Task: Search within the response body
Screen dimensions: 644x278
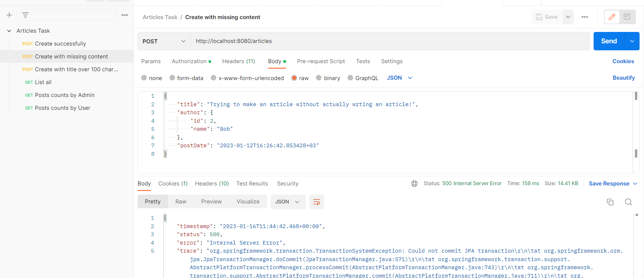Action: (x=629, y=202)
